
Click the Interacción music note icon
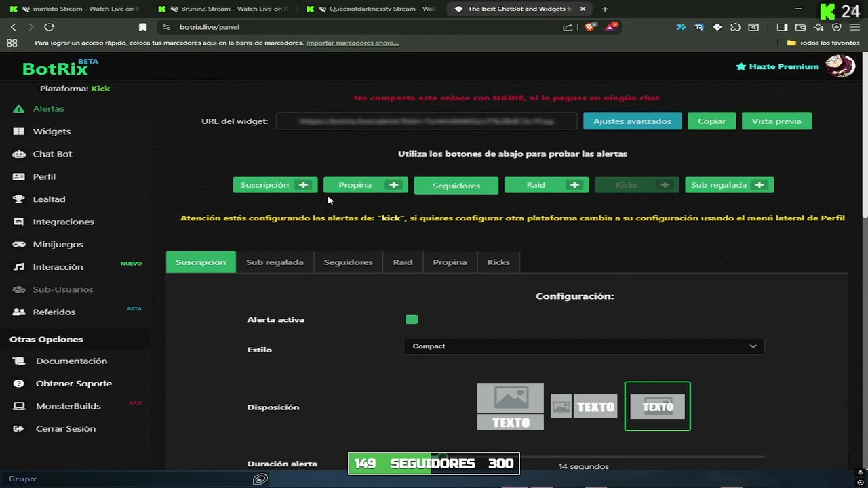pyautogui.click(x=19, y=267)
